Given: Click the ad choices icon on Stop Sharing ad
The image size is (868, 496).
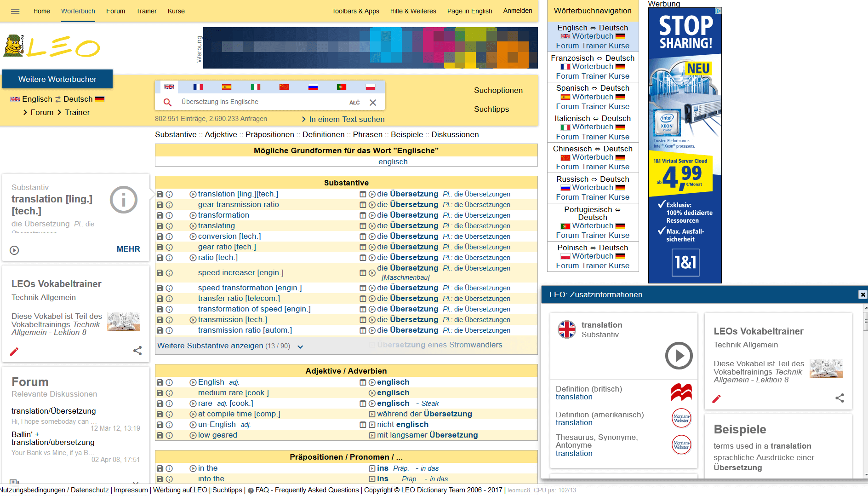Looking at the screenshot, I should point(718,11).
